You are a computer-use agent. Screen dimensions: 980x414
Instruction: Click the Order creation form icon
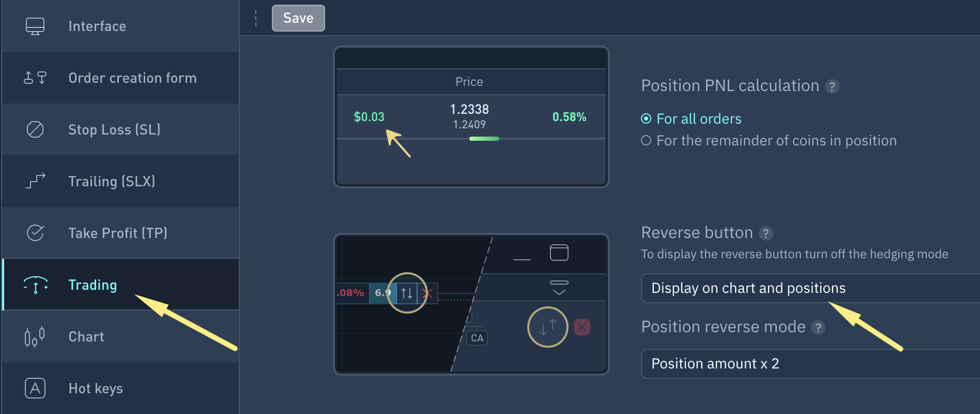[x=35, y=78]
